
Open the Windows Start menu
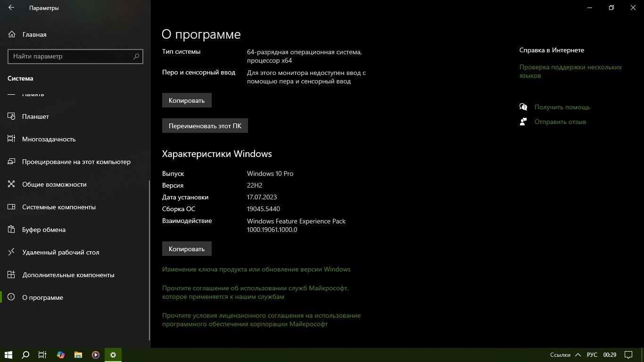8,355
